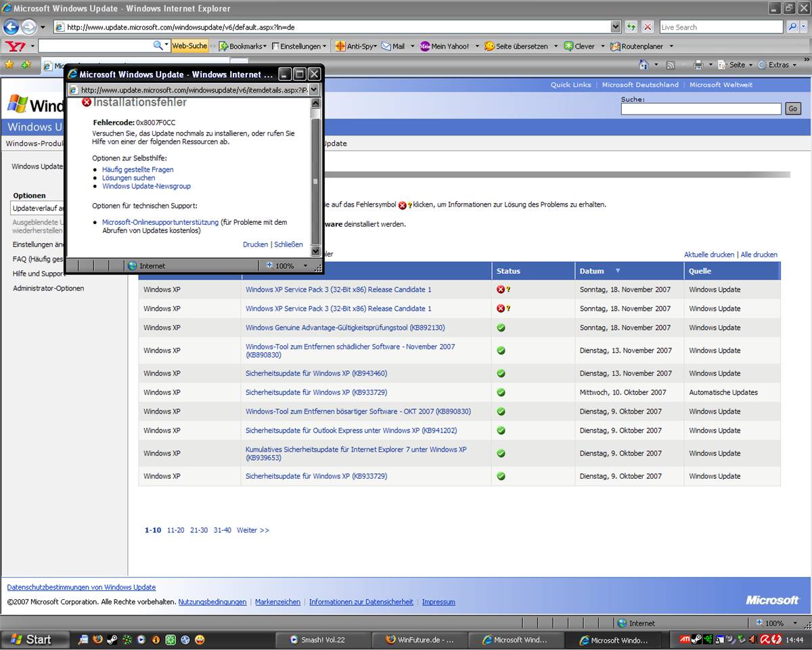Click the Add to Favorites icon
The width and height of the screenshot is (812, 650).
pyautogui.click(x=26, y=65)
